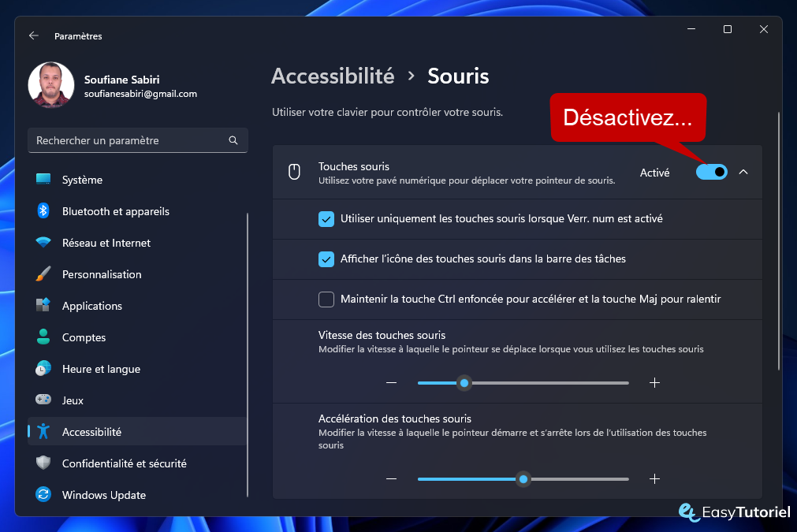This screenshot has width=797, height=532.
Task: Increase mouse keys speed with plus
Action: pos(654,382)
